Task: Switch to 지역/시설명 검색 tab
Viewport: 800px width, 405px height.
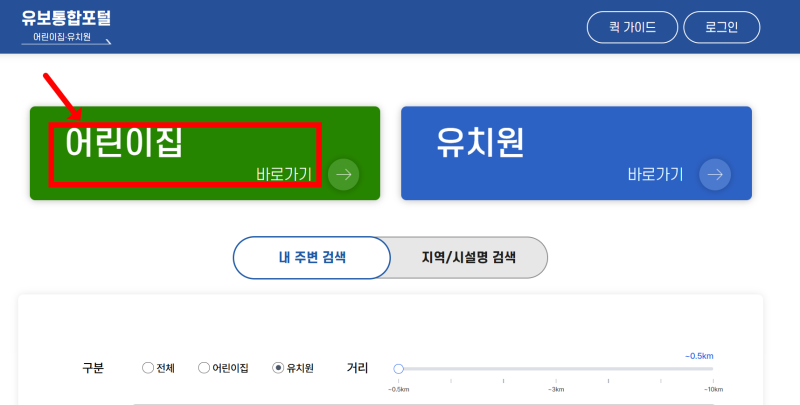Action: [x=468, y=258]
